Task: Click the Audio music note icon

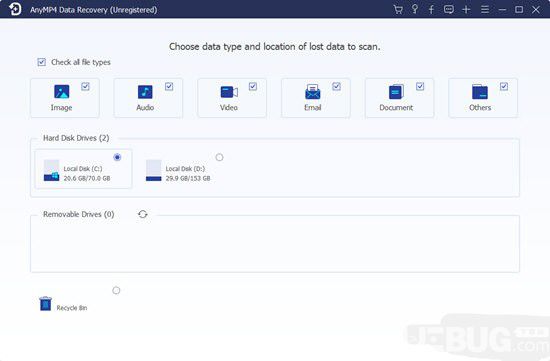Action: 145,92
